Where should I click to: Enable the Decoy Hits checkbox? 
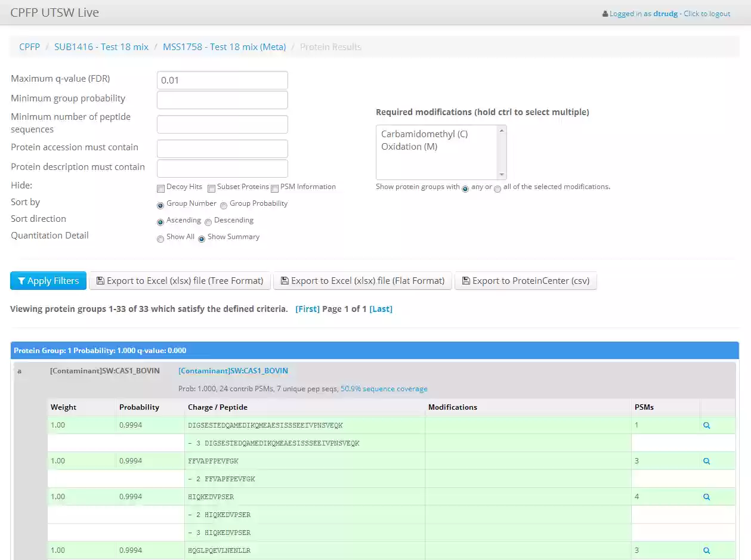click(x=160, y=188)
